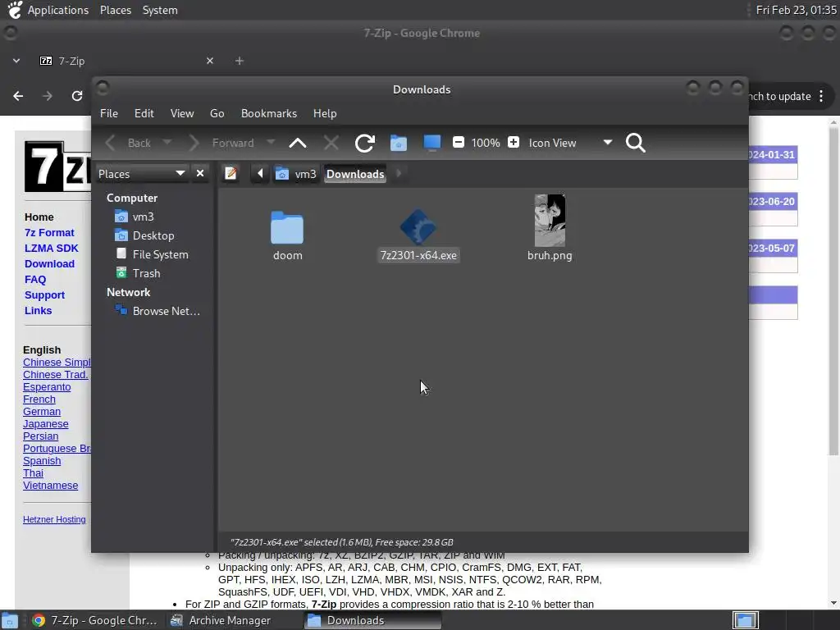Screen dimensions: 840x630
Task: Click the Chrome page vertical scrollbar
Action: (833, 292)
